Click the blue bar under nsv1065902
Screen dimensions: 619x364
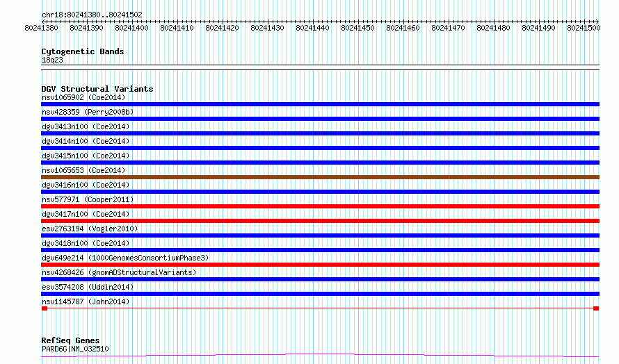click(320, 104)
